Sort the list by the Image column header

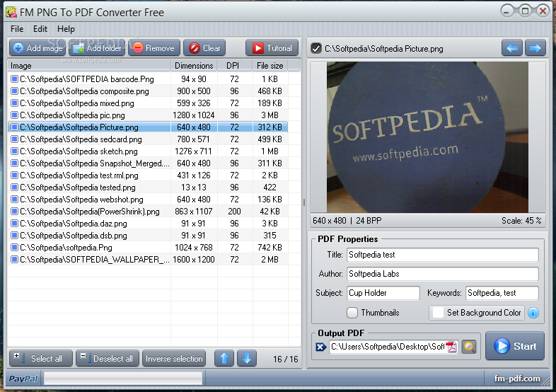coord(89,66)
